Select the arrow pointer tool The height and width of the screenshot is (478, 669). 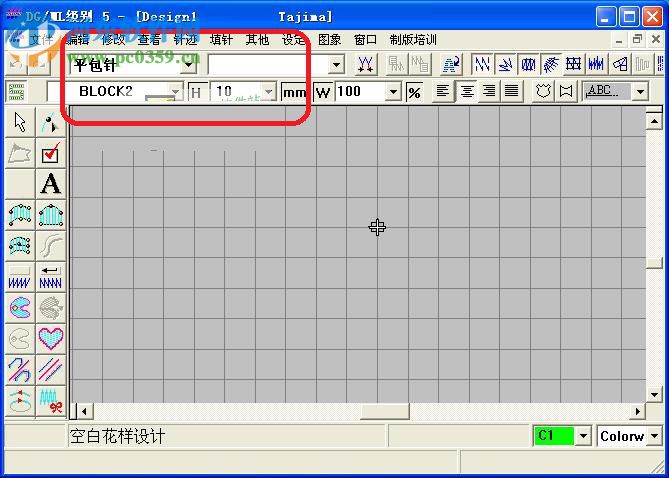tap(20, 123)
